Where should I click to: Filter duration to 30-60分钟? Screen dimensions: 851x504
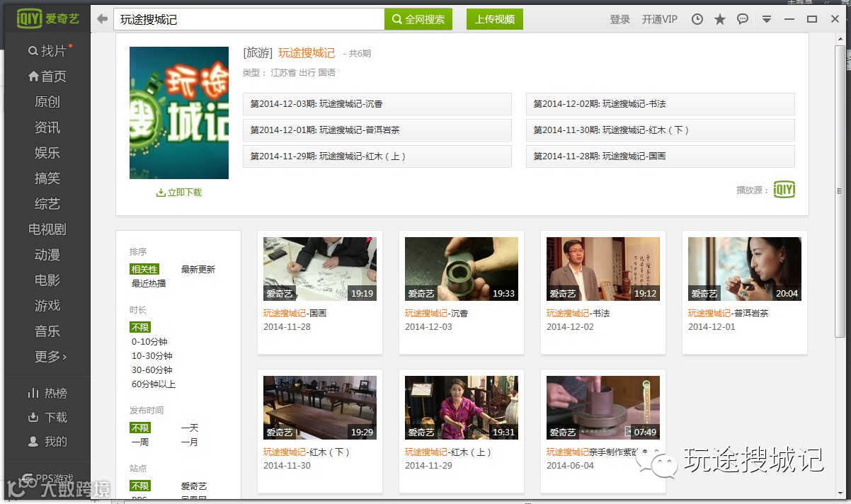click(x=152, y=370)
